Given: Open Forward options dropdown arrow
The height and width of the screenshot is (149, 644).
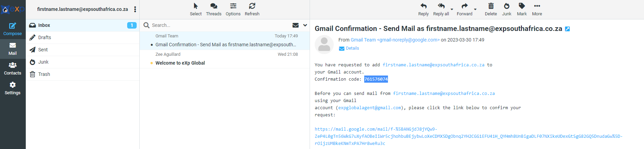Looking at the screenshot, I should (475, 9).
